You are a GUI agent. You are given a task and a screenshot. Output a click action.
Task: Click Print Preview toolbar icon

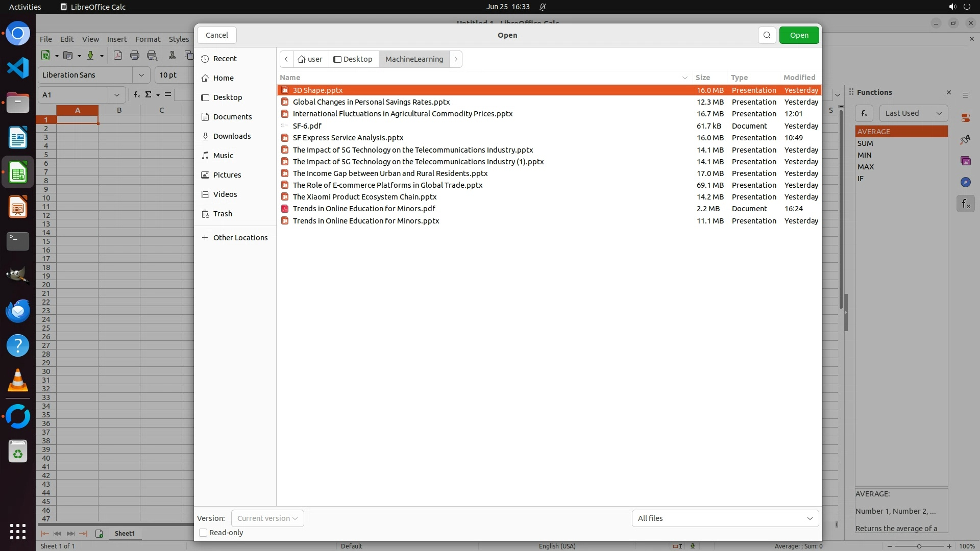coord(152,56)
